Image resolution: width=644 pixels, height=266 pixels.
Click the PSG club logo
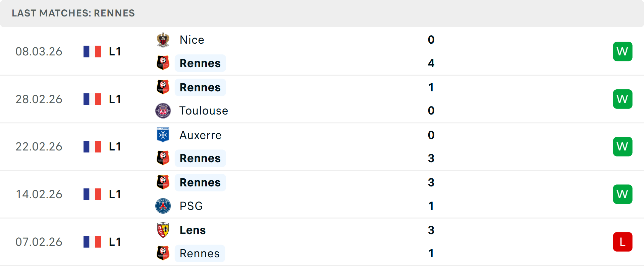[x=163, y=206]
